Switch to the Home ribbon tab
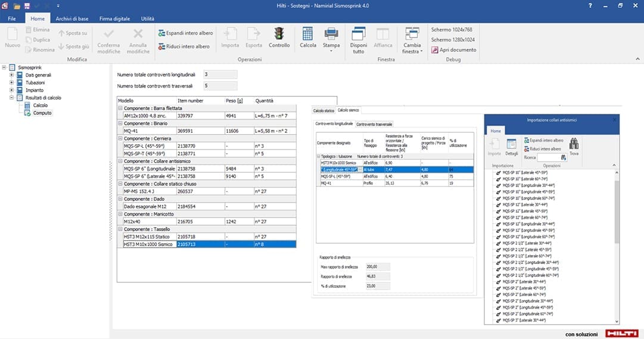This screenshot has width=644, height=339. pos(38,18)
